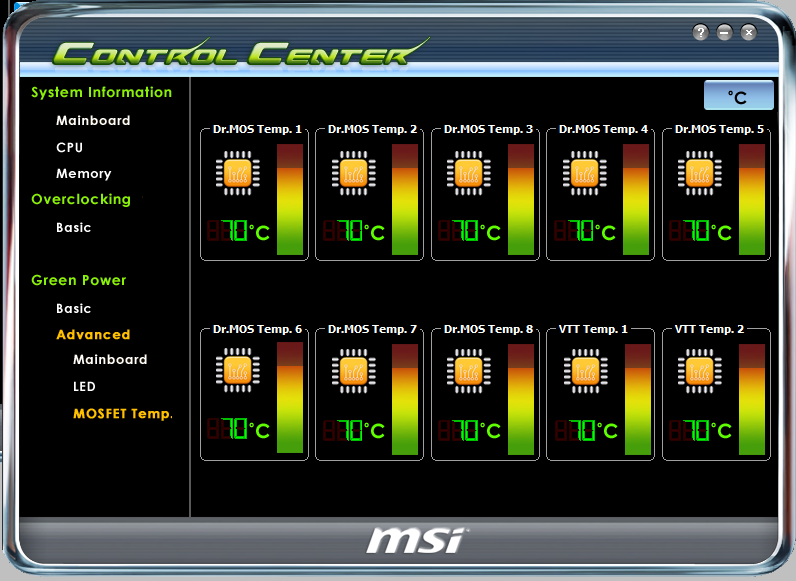Click the 70°C reading of VTT Temp. 1
This screenshot has height=581, width=796.
586,430
